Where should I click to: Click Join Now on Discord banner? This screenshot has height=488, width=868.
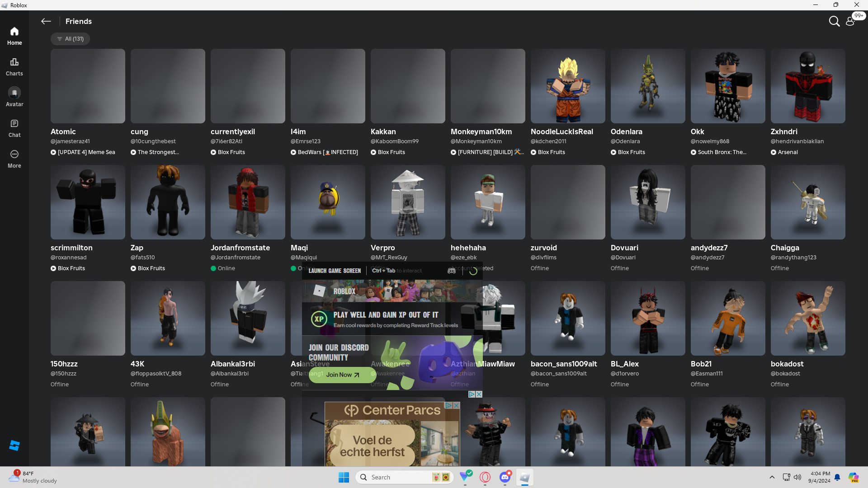pos(342,375)
